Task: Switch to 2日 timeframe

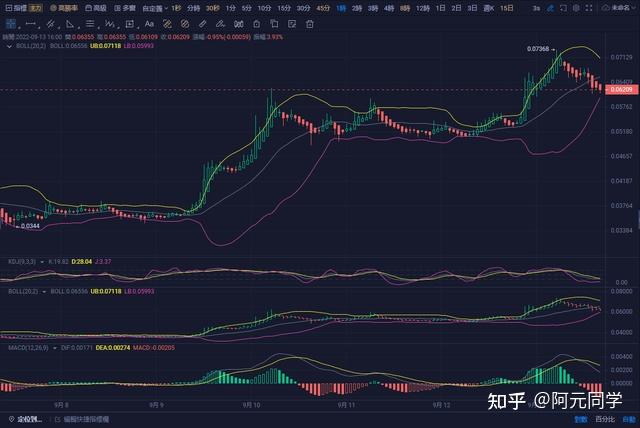Action: tap(457, 8)
